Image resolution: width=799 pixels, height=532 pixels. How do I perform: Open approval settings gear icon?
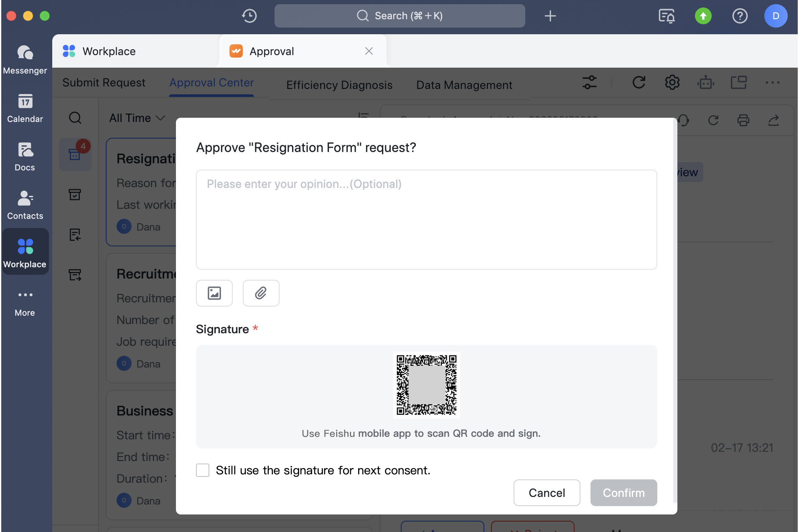[x=672, y=82]
